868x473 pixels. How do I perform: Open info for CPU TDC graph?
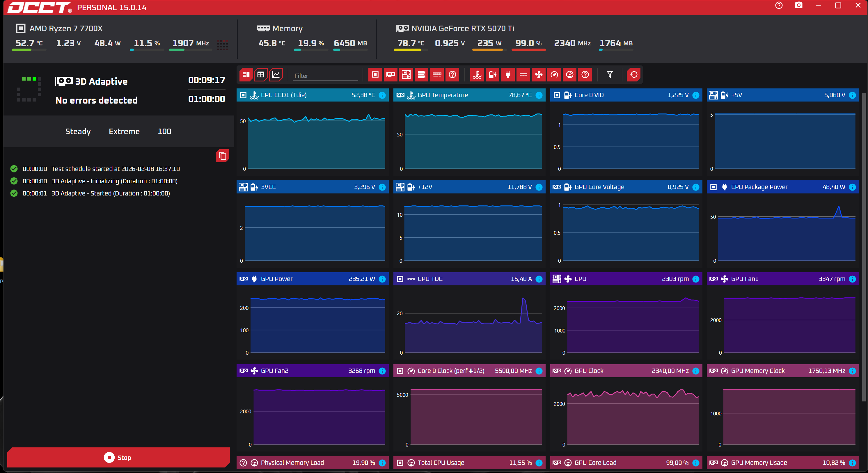(539, 279)
